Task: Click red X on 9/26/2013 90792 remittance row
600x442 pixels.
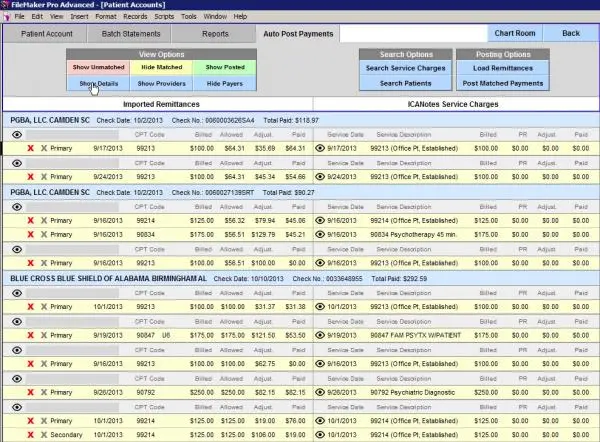Action: (x=31, y=392)
